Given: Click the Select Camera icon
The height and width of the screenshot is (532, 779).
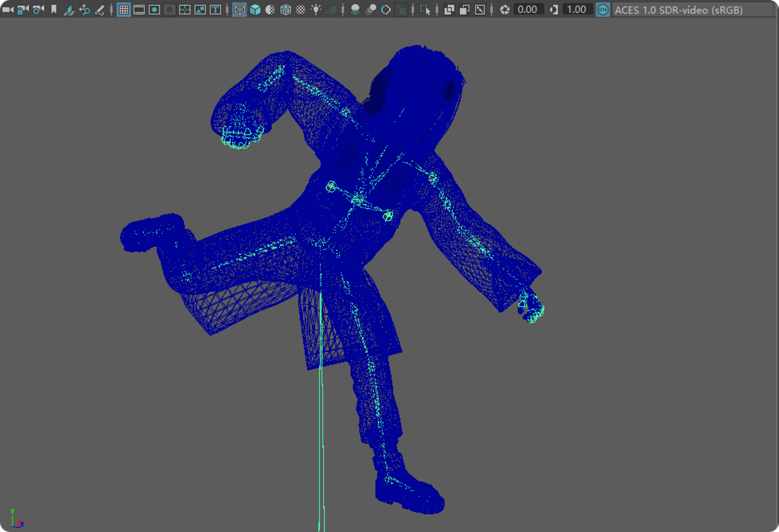Looking at the screenshot, I should tap(8, 9).
